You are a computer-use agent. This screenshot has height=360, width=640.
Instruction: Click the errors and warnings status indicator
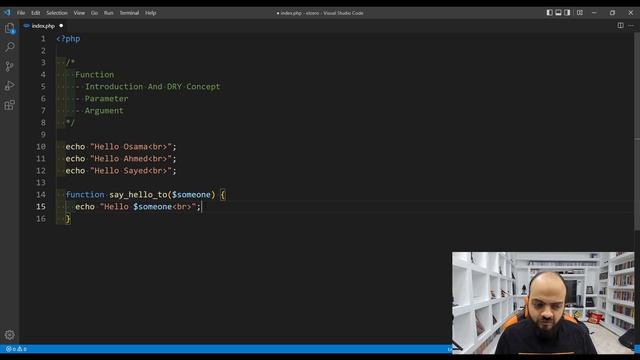coord(16,349)
